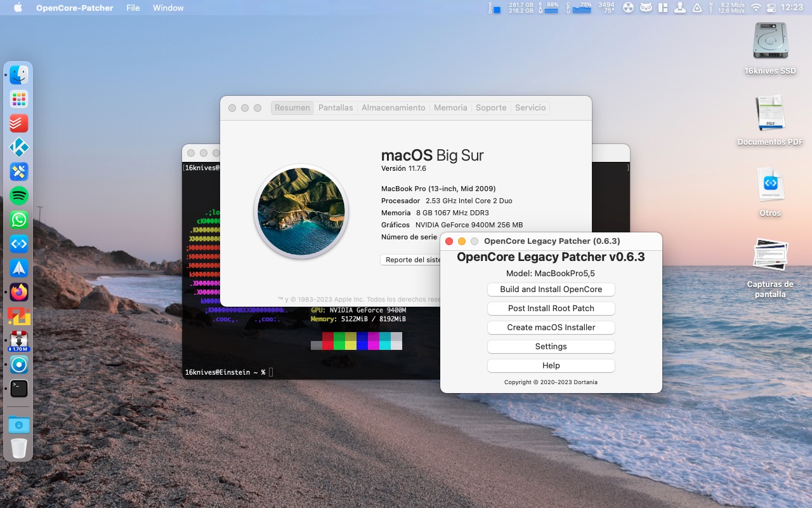Screen dimensions: 812x508
Task: Click the Reporte del sistema button
Action: 411,260
